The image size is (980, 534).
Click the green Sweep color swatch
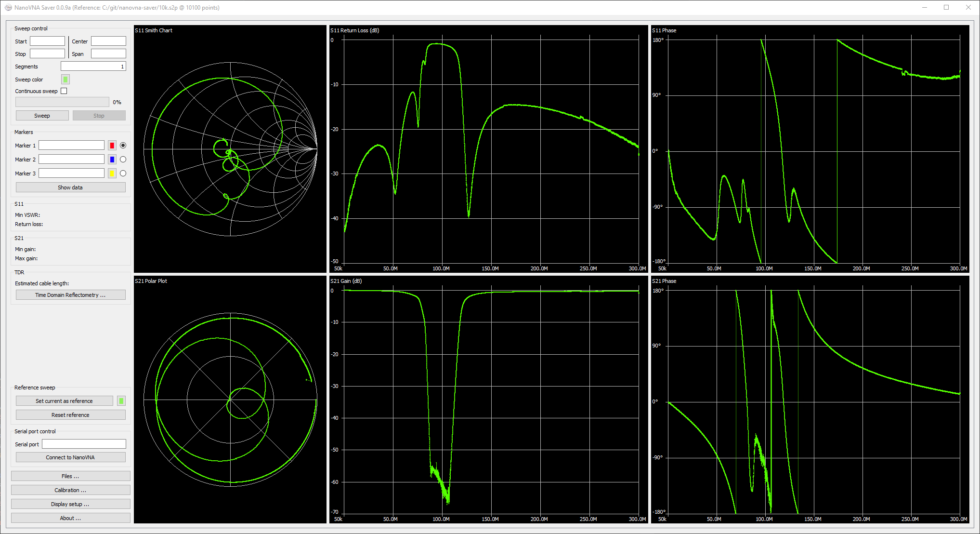65,80
